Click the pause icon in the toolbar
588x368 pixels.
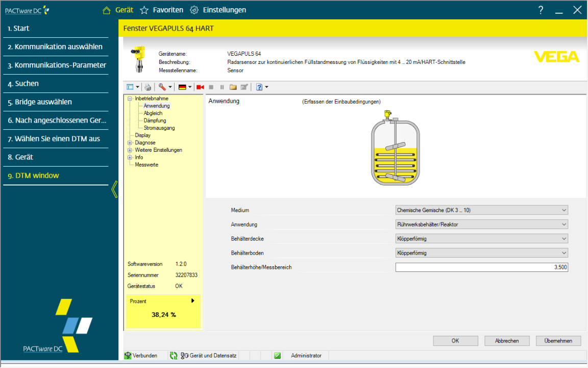pyautogui.click(x=222, y=87)
